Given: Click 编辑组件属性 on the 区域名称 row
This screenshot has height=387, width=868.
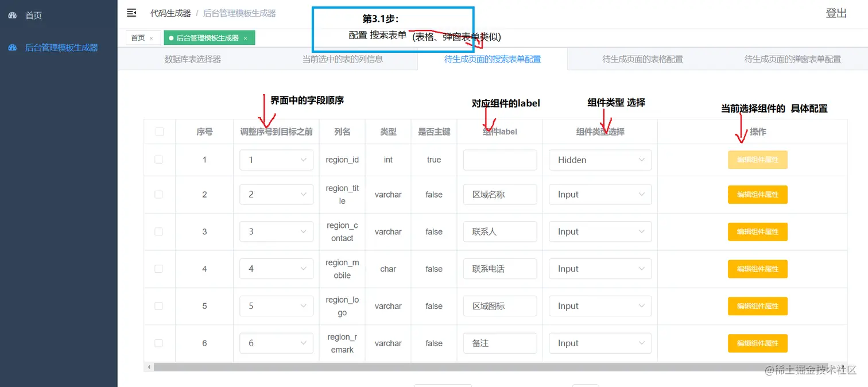Looking at the screenshot, I should (757, 194).
